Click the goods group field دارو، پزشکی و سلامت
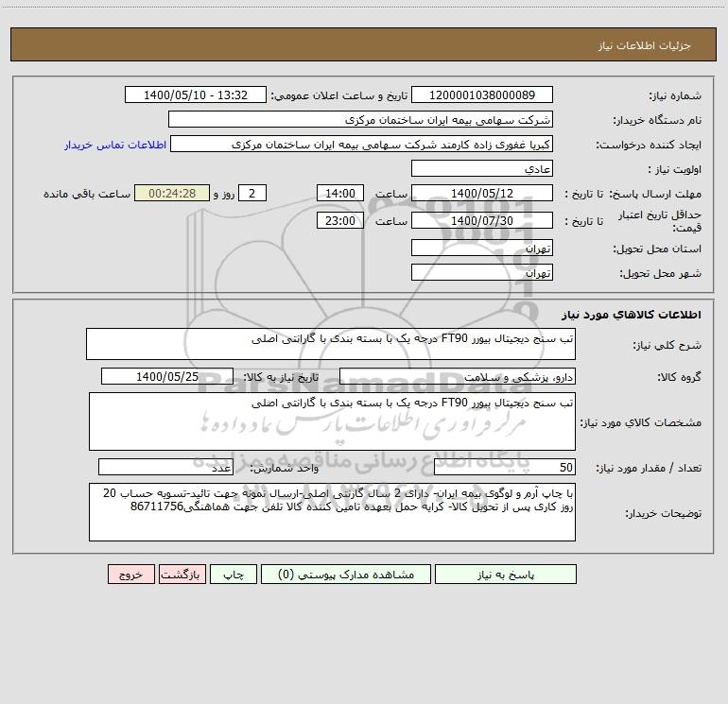Screen dimensions: 728x704 pos(458,376)
